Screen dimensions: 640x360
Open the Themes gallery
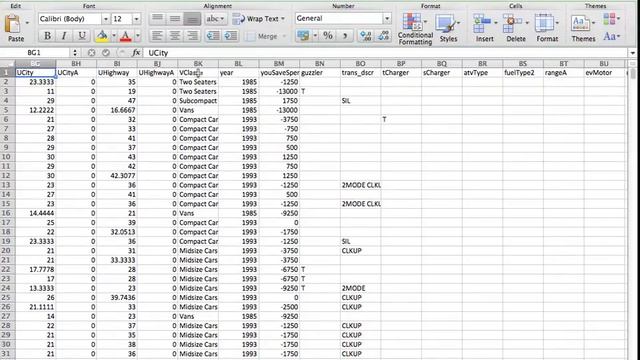[x=583, y=28]
